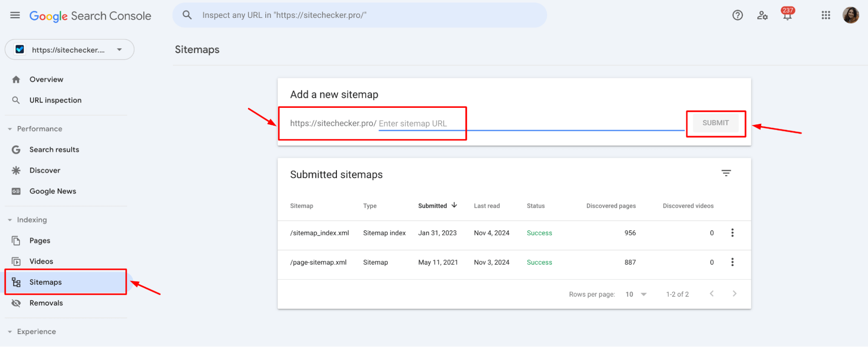Open the hamburger main menu
Viewport: 868px width, 347px height.
click(x=15, y=15)
